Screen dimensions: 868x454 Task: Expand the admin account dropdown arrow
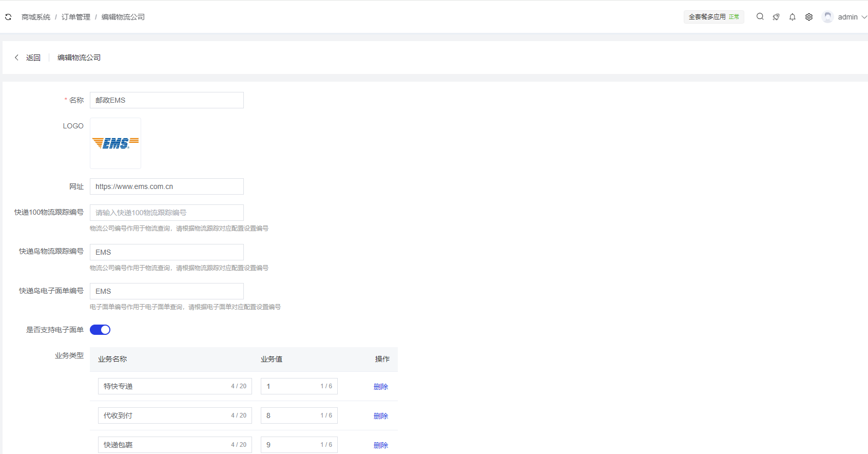coord(864,17)
